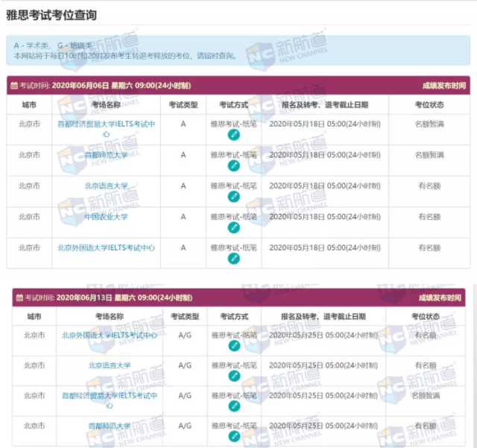This screenshot has height=448, width=477.
Task: Click pencil icon in 首都师范大学 June 13 row
Action: pyautogui.click(x=234, y=436)
